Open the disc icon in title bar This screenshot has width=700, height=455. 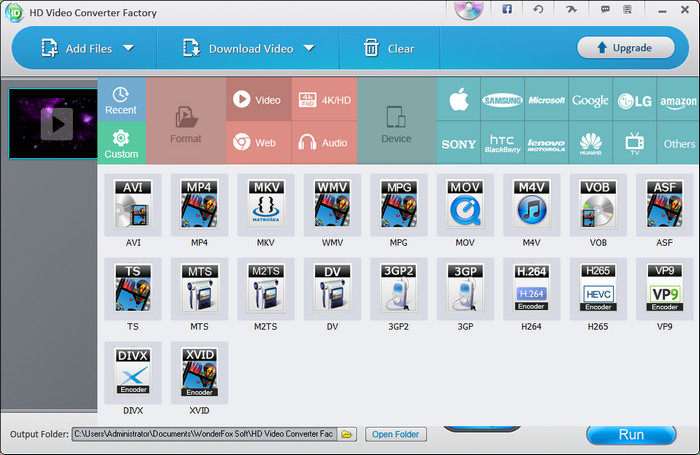point(468,10)
